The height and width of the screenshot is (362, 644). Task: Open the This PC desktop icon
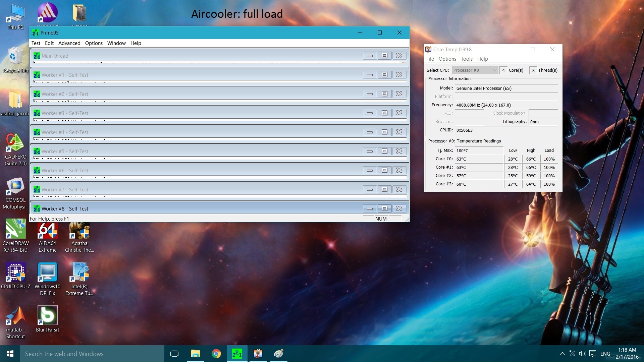pos(15,17)
